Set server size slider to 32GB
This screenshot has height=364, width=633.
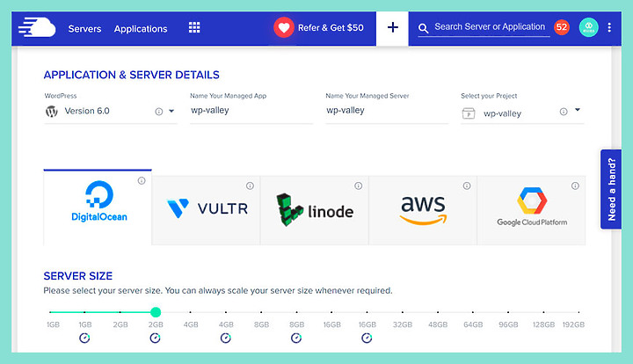coord(403,312)
